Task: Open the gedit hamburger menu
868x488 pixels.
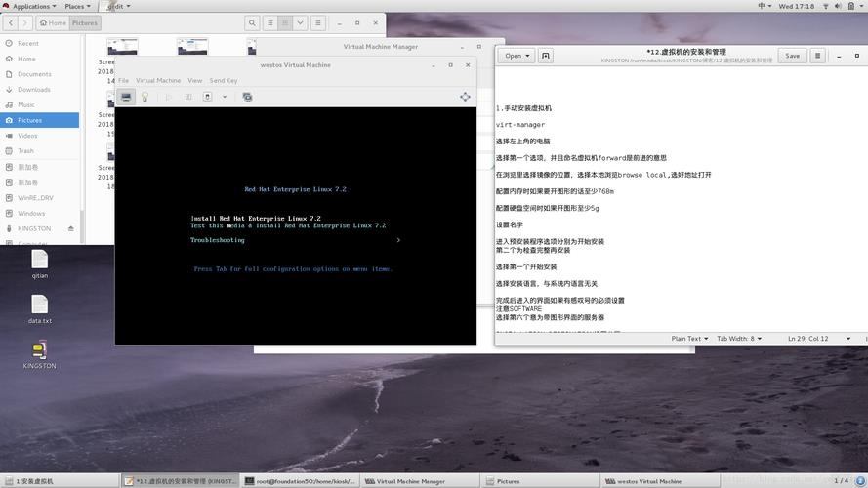Action: pos(817,56)
